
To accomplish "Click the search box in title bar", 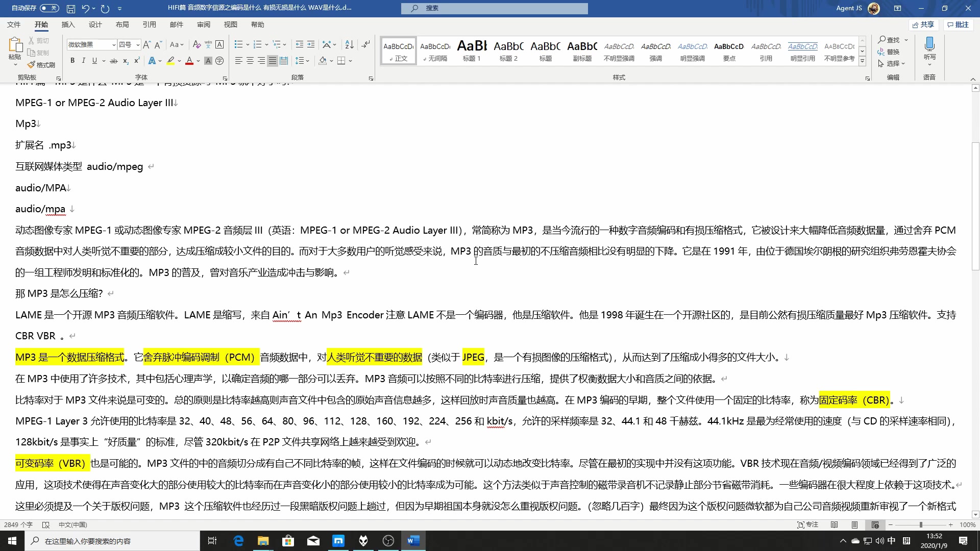I will pyautogui.click(x=494, y=8).
